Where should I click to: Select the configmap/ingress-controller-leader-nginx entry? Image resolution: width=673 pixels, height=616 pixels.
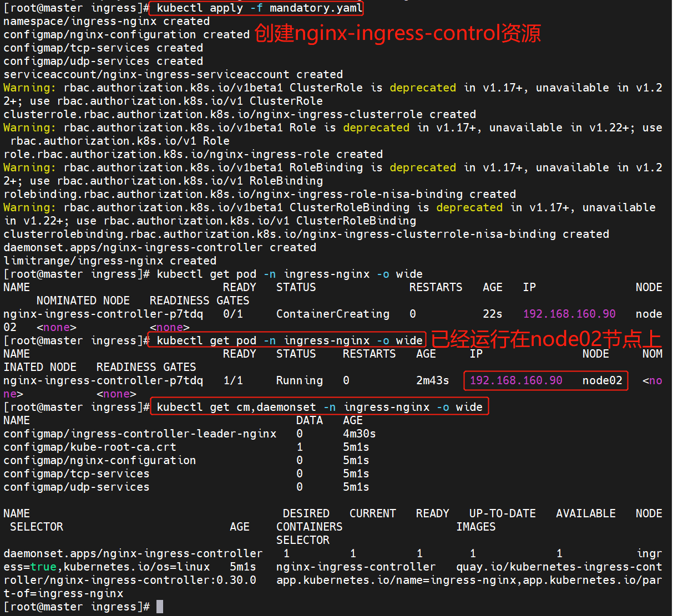click(140, 434)
